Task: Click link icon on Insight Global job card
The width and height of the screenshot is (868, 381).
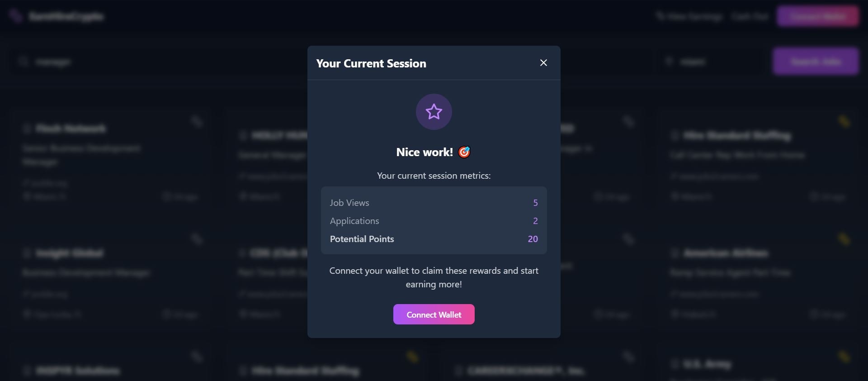Action: [x=197, y=239]
